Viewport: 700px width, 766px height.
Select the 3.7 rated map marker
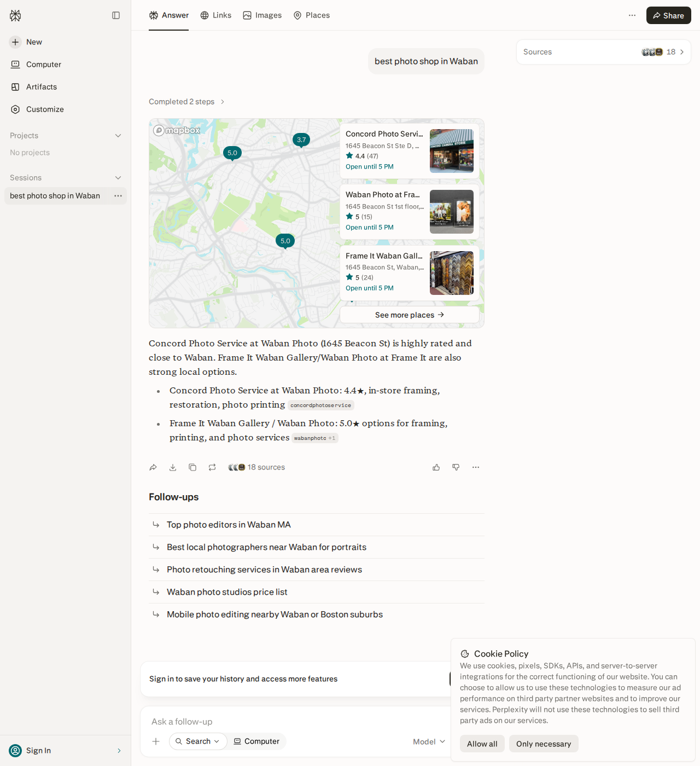(301, 140)
